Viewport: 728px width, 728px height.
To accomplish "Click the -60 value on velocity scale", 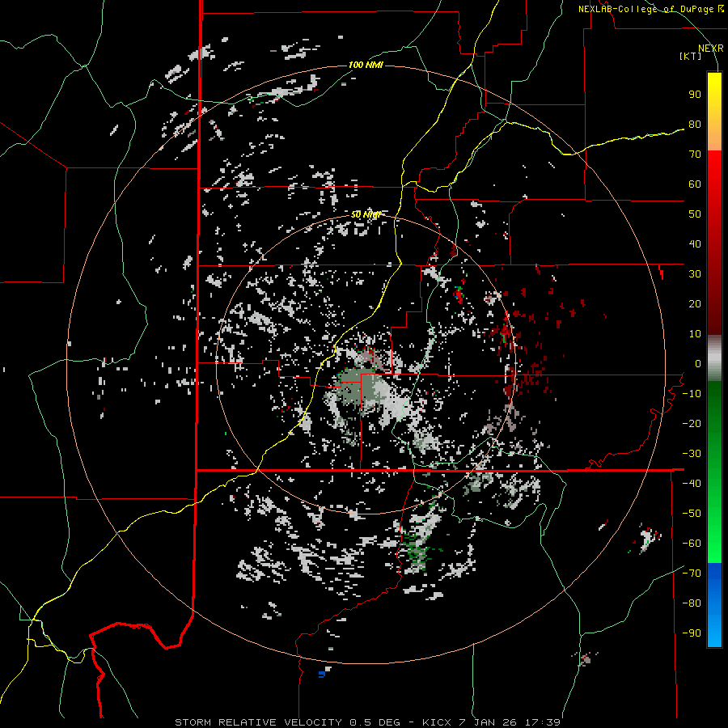I will pyautogui.click(x=692, y=544).
